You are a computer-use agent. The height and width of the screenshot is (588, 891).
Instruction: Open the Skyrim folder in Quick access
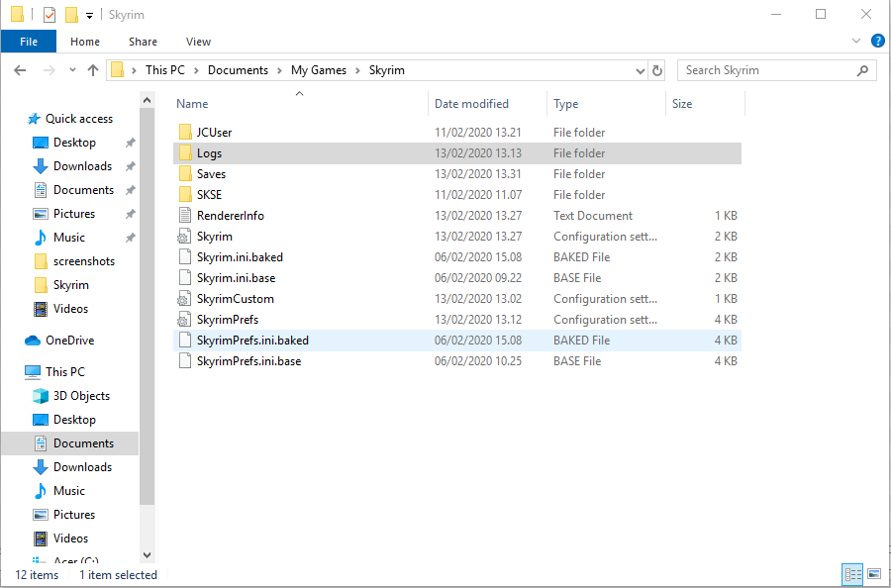[71, 285]
